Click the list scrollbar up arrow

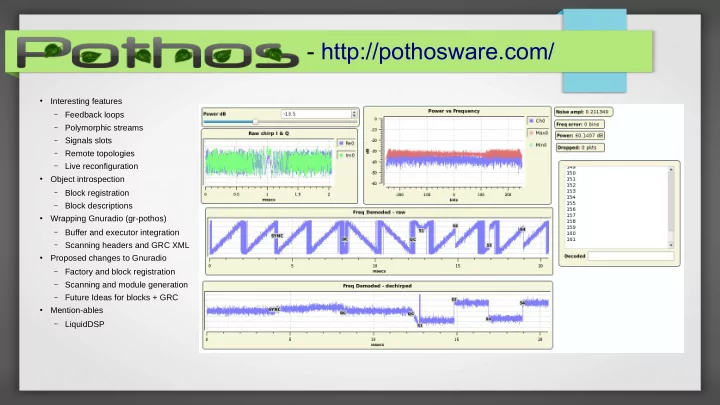(x=671, y=170)
